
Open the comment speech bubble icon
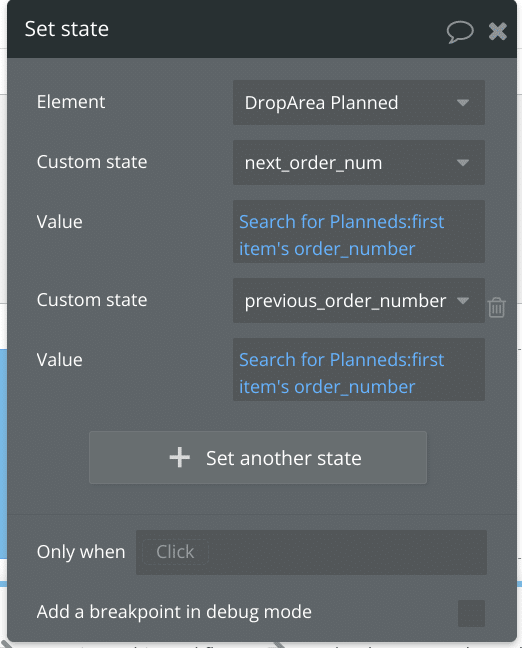click(460, 31)
